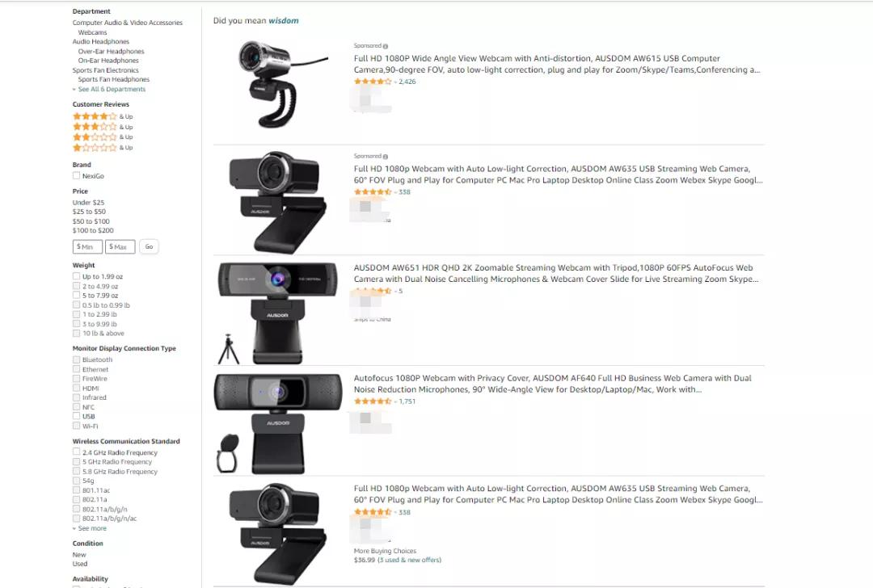Expand See All 6 Departments
The width and height of the screenshot is (873, 588).
click(x=109, y=89)
